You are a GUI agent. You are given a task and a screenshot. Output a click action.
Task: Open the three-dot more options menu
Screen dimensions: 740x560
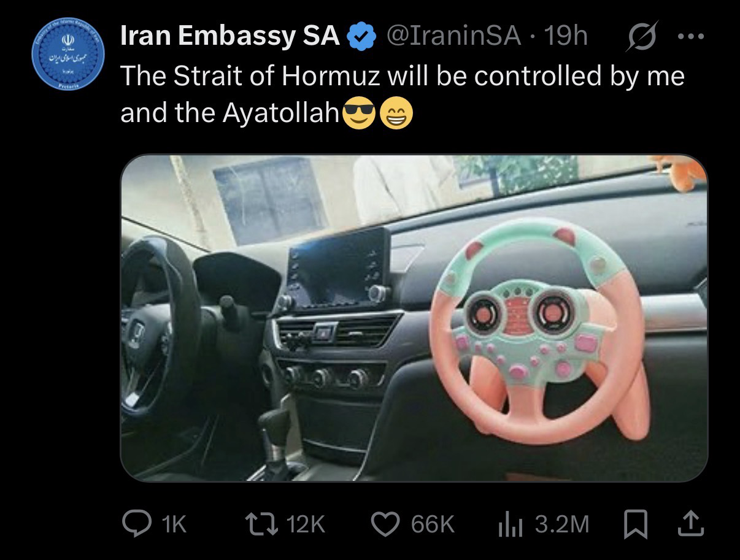tap(691, 36)
